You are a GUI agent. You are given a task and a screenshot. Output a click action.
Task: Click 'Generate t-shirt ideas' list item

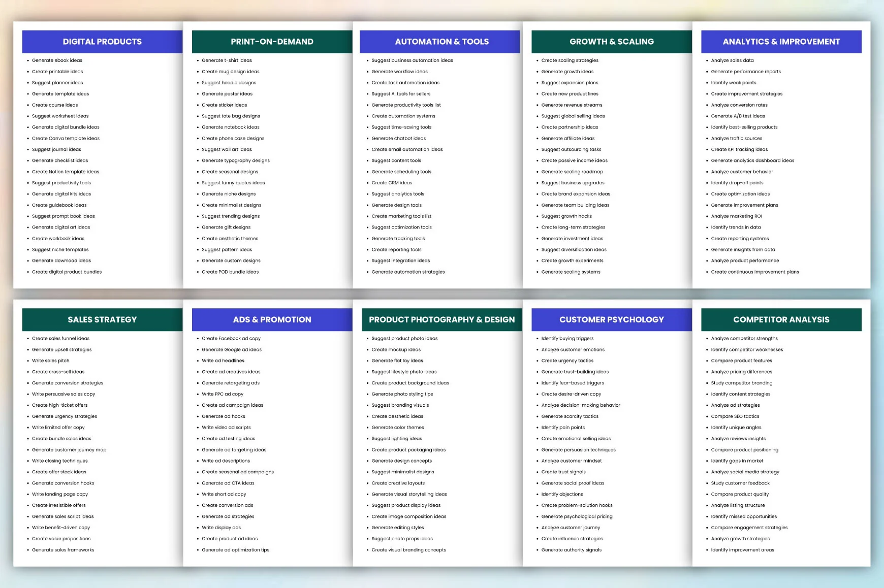[227, 60]
